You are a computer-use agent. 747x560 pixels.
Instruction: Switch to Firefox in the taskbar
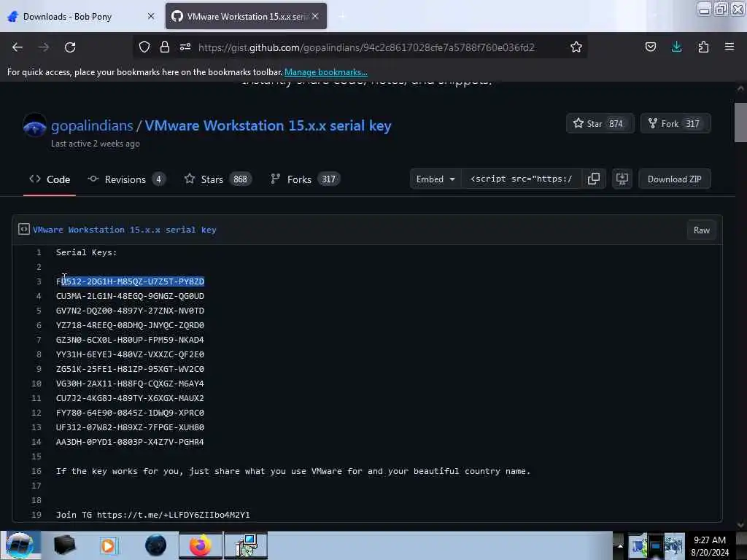(x=201, y=545)
